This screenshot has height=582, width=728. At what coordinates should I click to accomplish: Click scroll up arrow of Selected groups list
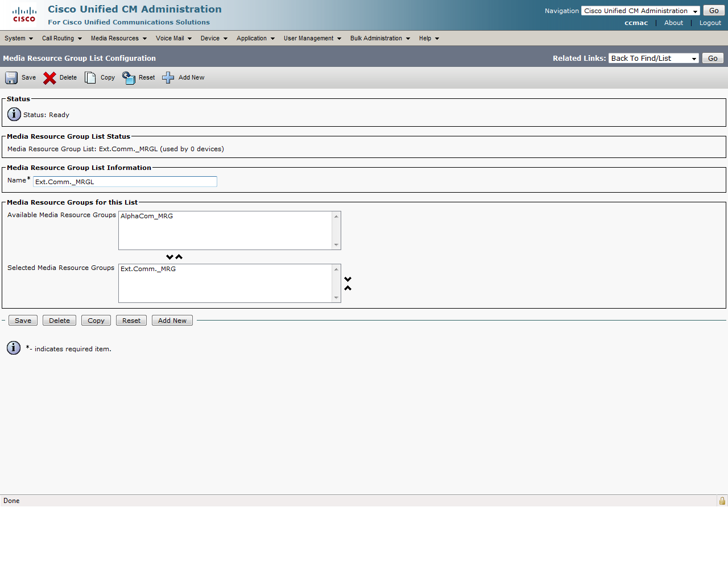336,269
